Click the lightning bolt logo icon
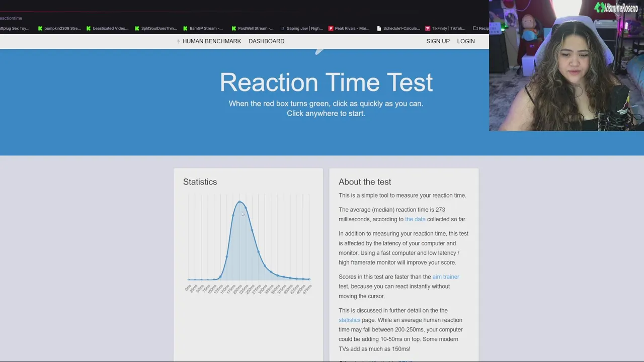 point(178,41)
